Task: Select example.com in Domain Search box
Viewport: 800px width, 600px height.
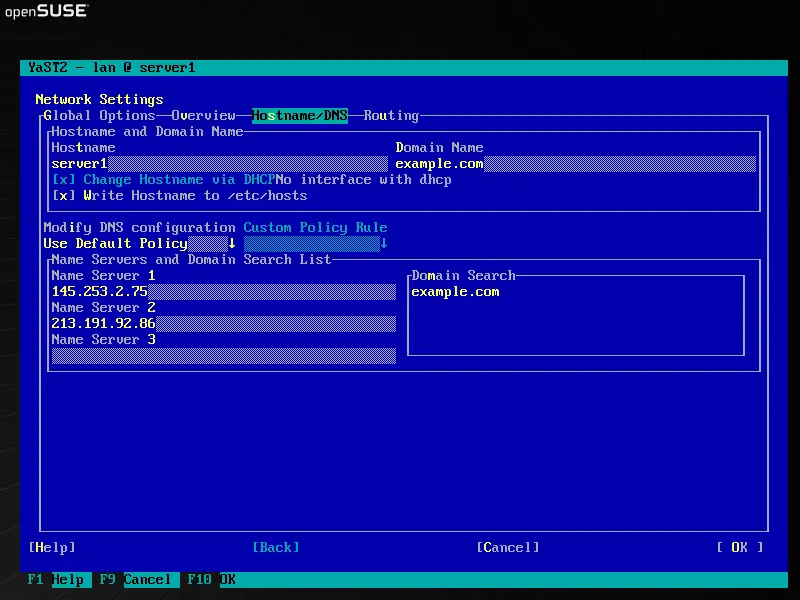Action: 455,292
